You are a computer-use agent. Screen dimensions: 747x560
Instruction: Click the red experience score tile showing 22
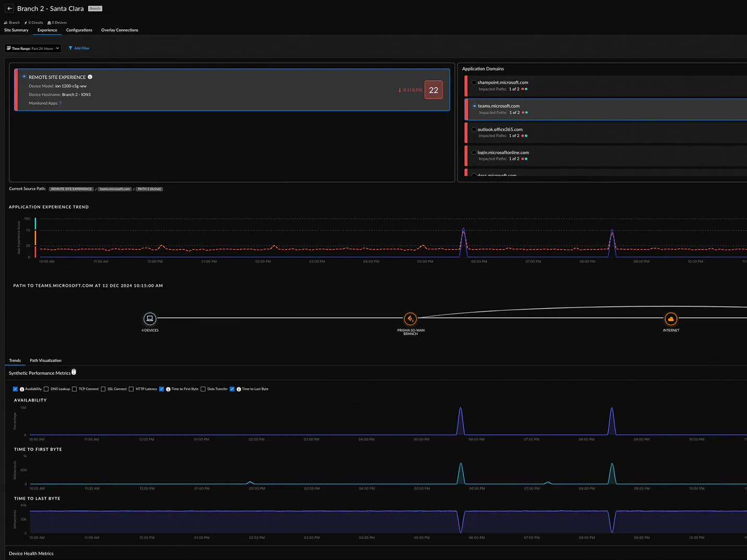coord(433,90)
